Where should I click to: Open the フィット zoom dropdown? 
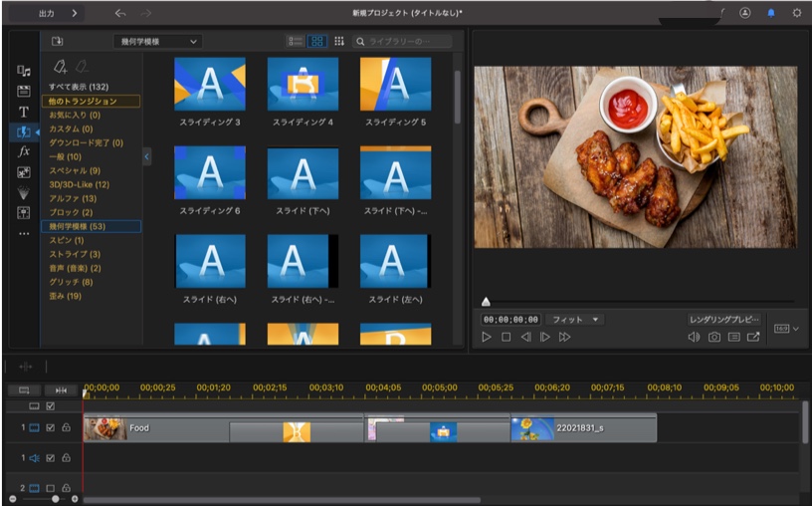(x=576, y=320)
